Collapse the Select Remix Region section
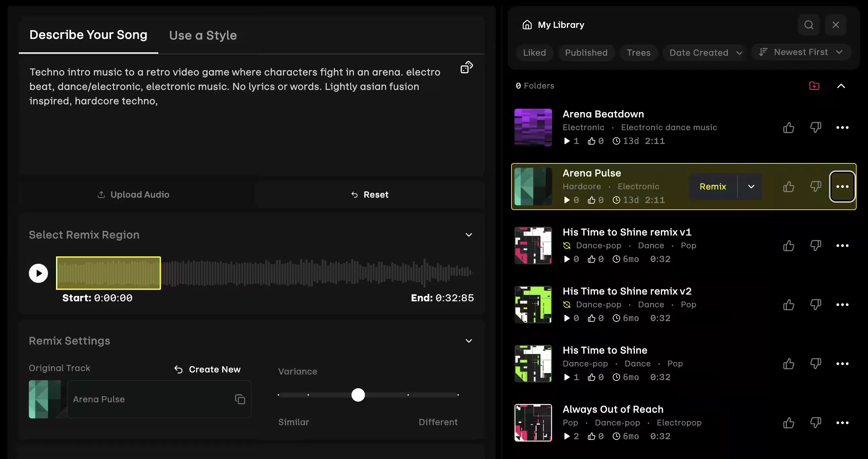Screen dimensions: 868x459 (x=469, y=235)
